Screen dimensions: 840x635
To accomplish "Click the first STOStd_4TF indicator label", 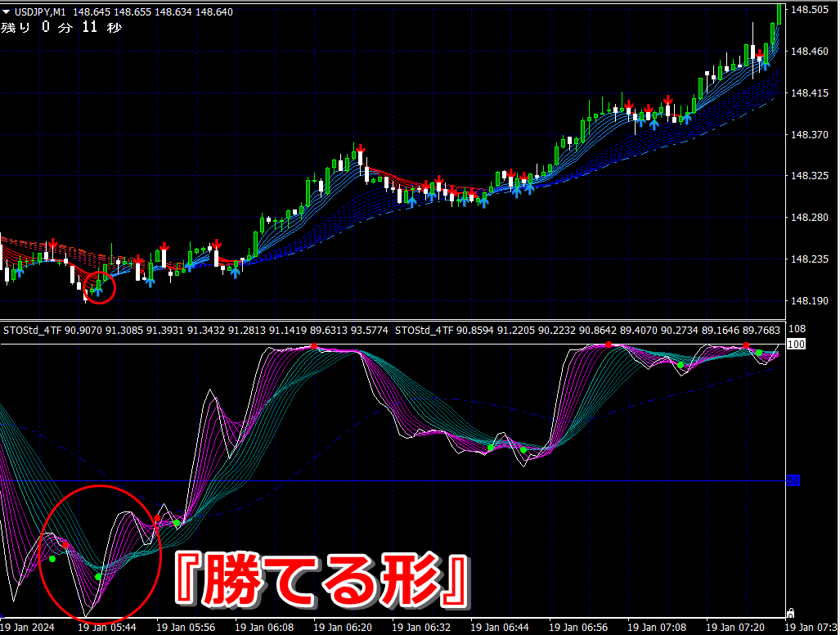I will pyautogui.click(x=195, y=331).
